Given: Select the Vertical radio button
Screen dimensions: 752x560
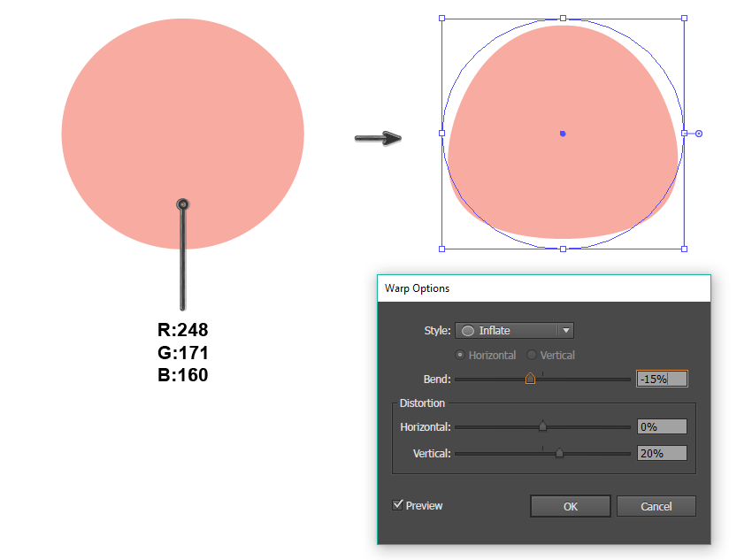Looking at the screenshot, I should point(532,355).
